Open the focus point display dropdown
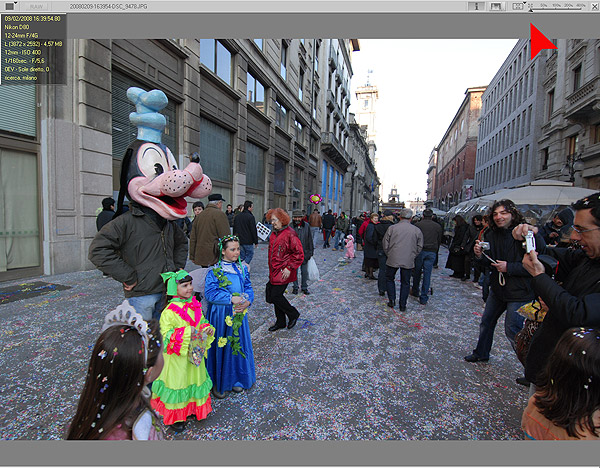Viewport: 600px width, 468px height. (x=518, y=6)
